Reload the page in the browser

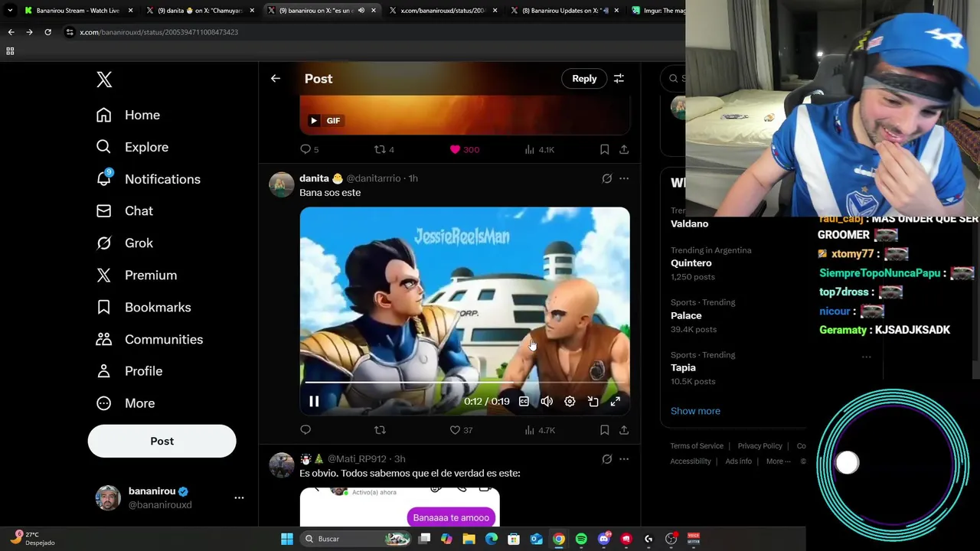tap(47, 32)
